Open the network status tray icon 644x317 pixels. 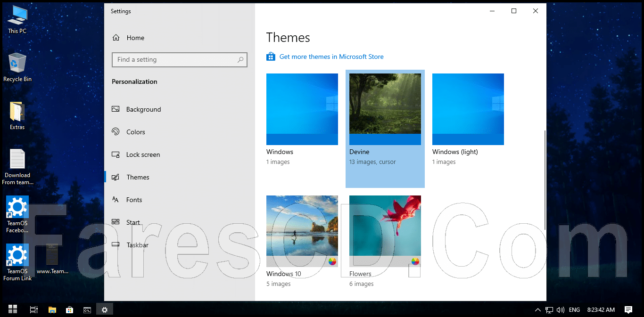(x=549, y=310)
